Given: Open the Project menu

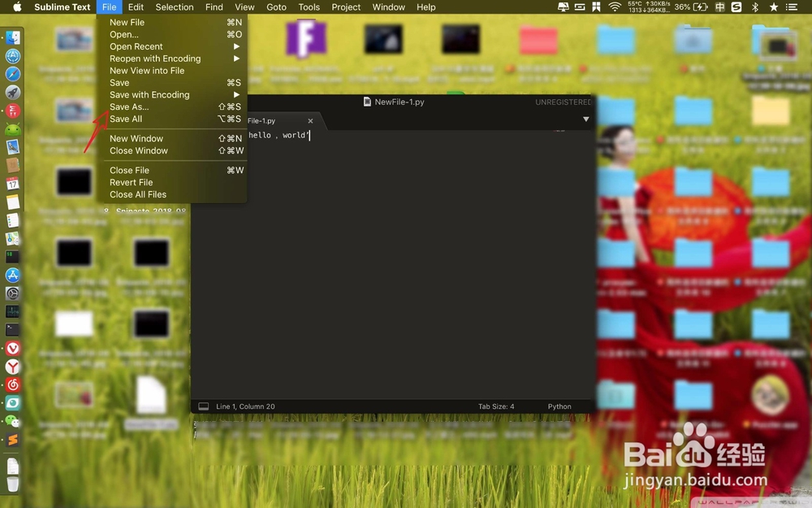Looking at the screenshot, I should 346,7.
